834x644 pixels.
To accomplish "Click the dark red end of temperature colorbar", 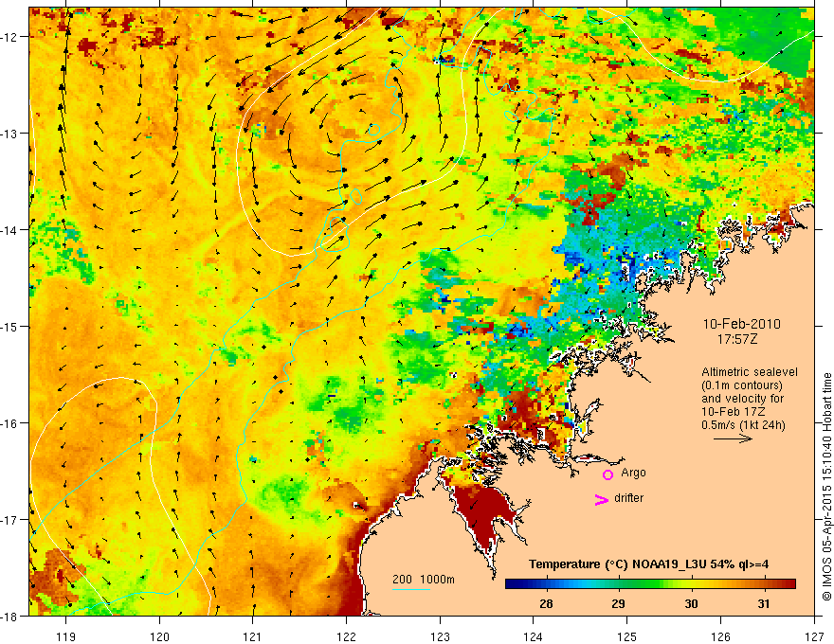I will pyautogui.click(x=789, y=584).
